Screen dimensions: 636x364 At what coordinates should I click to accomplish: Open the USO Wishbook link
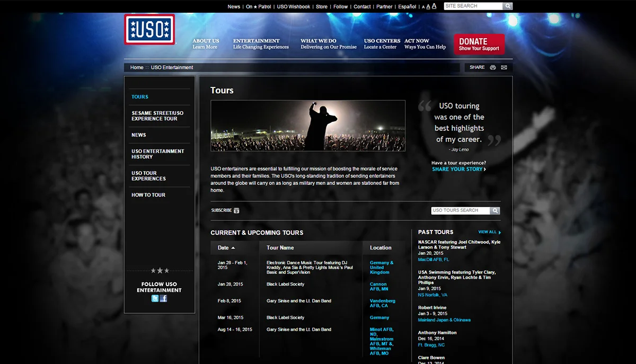coord(294,6)
